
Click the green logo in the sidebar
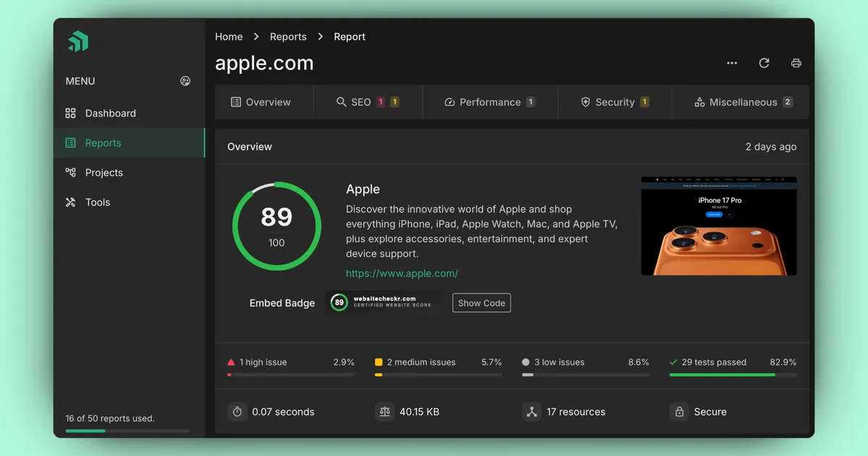pyautogui.click(x=78, y=42)
